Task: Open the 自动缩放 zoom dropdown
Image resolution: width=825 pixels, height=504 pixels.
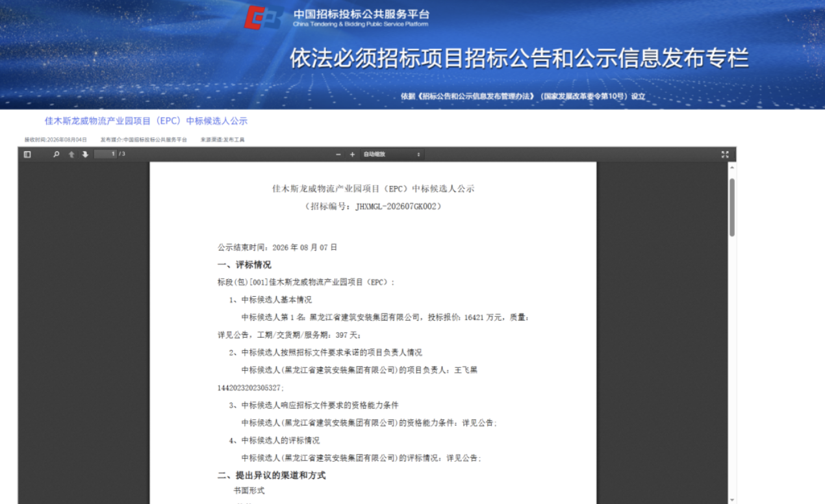Action: pos(392,155)
